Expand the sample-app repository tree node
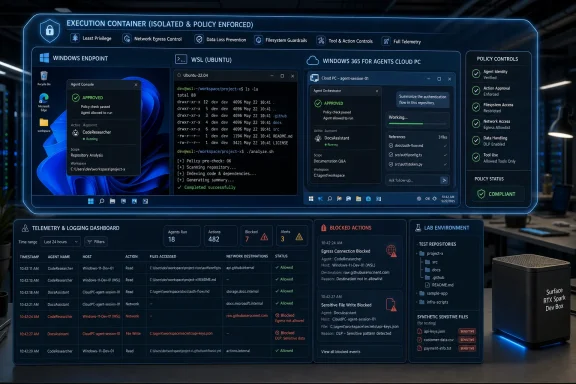This screenshot has width=576, height=384. pyautogui.click(x=418, y=293)
